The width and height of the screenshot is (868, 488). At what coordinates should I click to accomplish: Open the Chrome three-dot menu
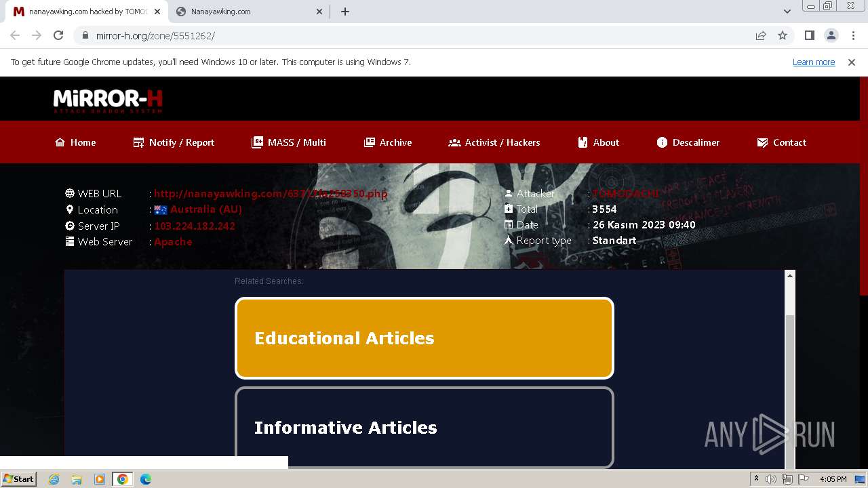point(853,35)
